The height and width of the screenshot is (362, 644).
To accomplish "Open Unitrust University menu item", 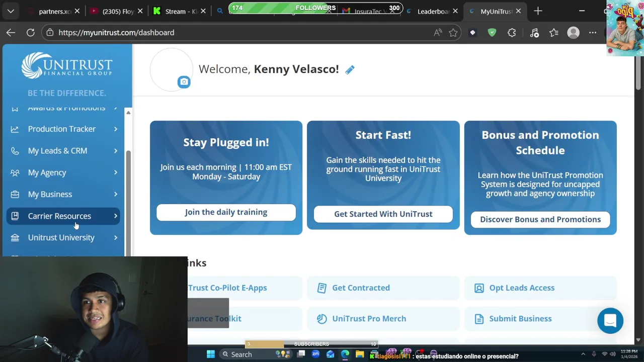I will (x=63, y=237).
